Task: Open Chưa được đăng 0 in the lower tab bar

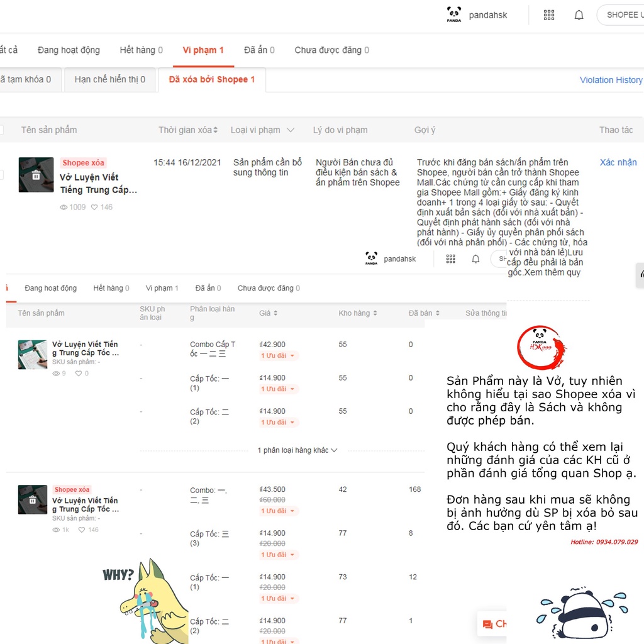Action: (269, 288)
